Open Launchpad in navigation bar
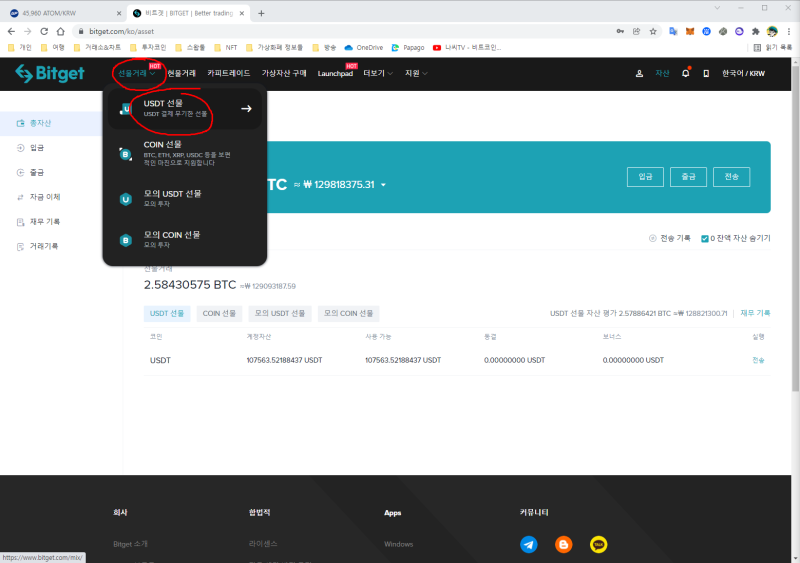This screenshot has width=800, height=563. point(335,74)
